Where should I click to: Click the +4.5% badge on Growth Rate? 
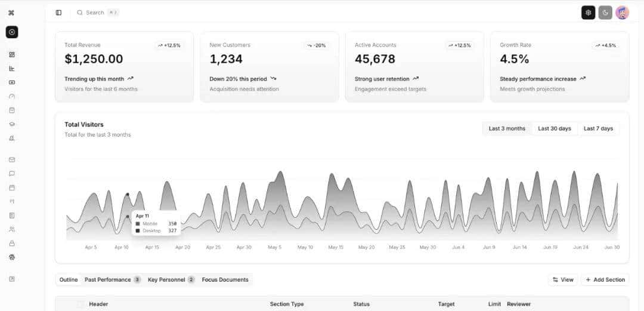click(606, 45)
